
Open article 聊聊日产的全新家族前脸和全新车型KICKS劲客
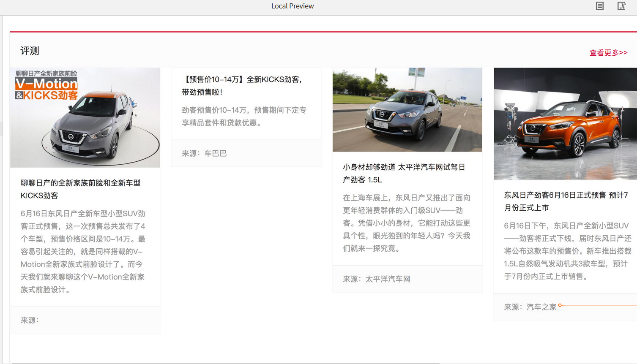(81, 189)
